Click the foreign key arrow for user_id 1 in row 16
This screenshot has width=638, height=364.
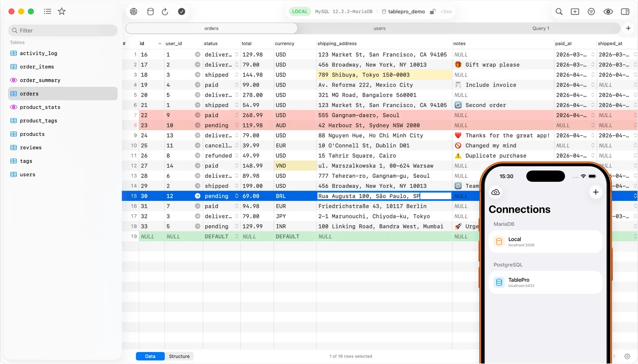(197, 55)
